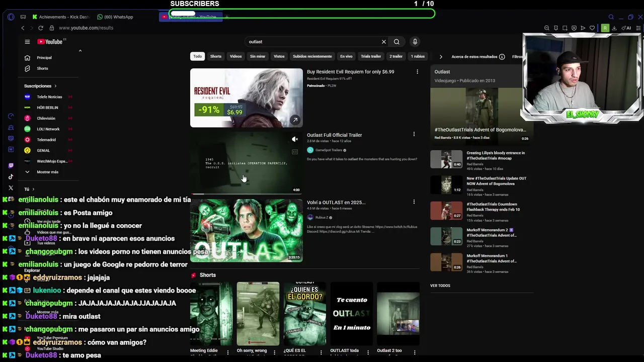Unmute the Outlast trailer preview

coord(295,139)
